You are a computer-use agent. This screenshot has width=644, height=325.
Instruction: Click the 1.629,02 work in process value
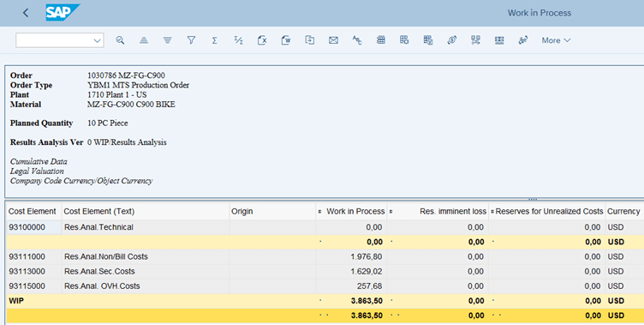point(366,272)
